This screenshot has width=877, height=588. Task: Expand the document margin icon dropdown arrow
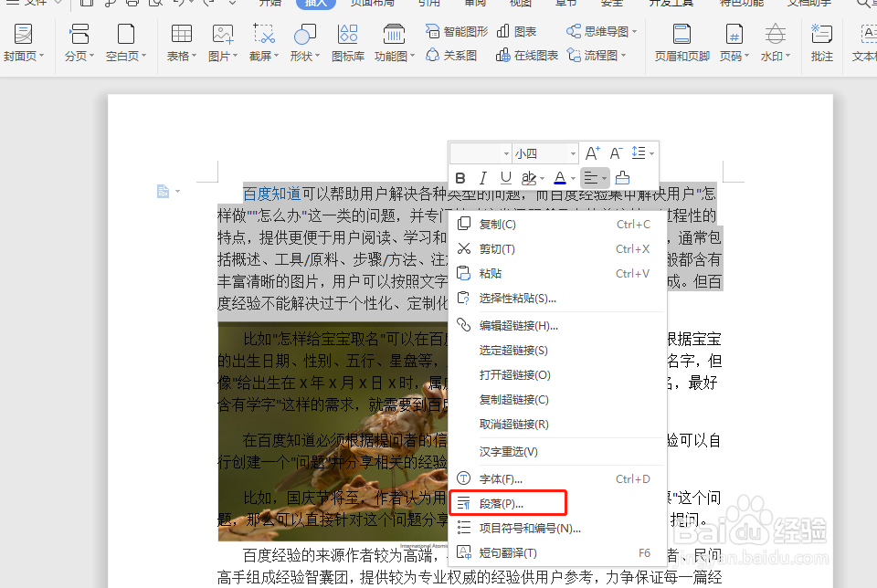(x=178, y=192)
